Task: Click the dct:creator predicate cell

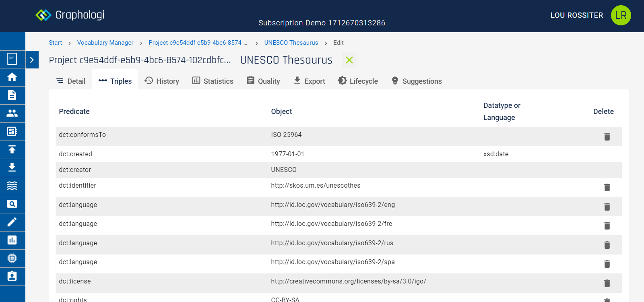Action: (x=75, y=170)
